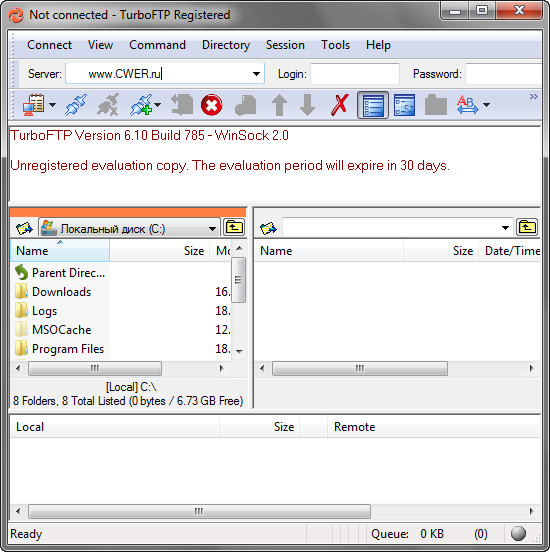Click the red Abort stop icon
The height and width of the screenshot is (552, 550).
point(211,105)
